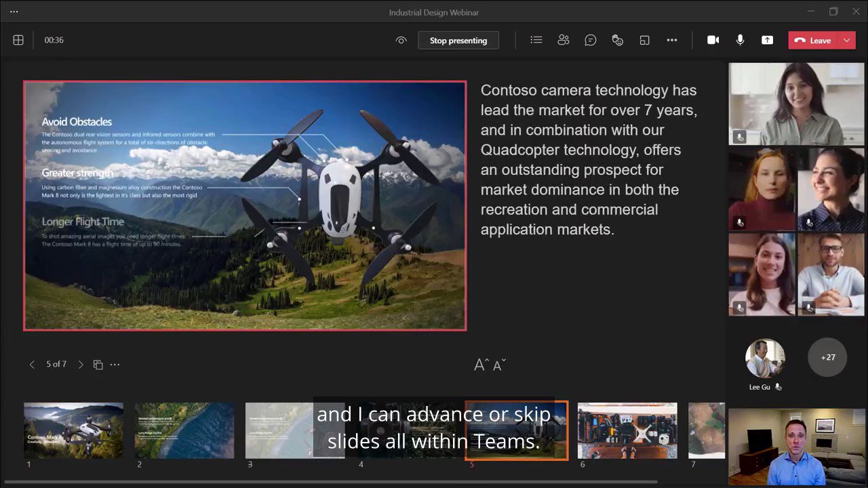868x488 pixels.
Task: Select the video of the woman in the red turtleneck
Action: click(x=762, y=189)
